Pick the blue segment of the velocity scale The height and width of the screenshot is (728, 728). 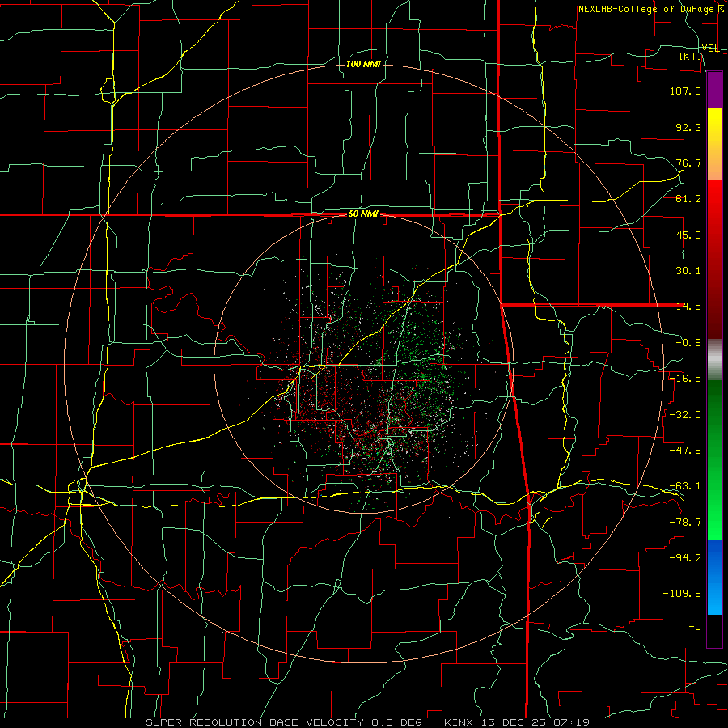(714, 577)
